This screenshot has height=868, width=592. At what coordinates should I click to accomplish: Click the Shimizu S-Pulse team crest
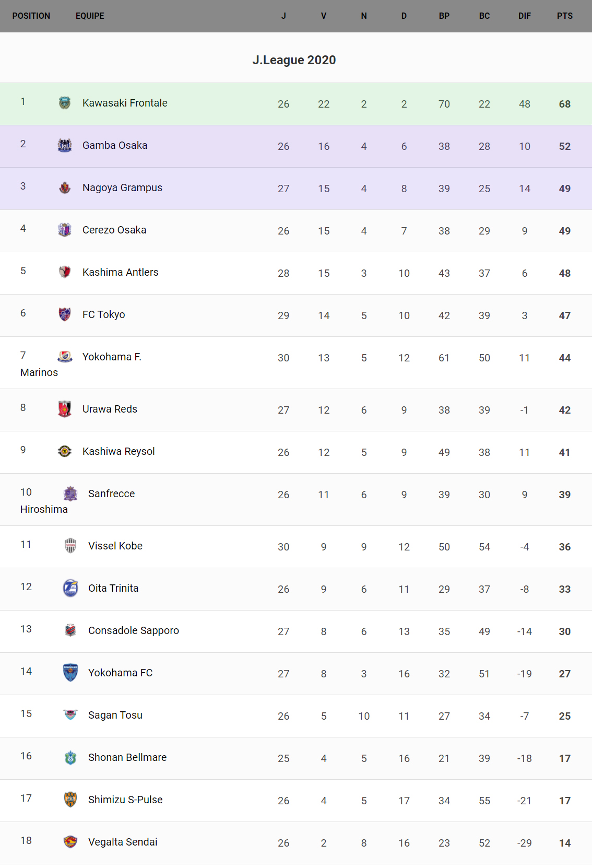tap(70, 800)
